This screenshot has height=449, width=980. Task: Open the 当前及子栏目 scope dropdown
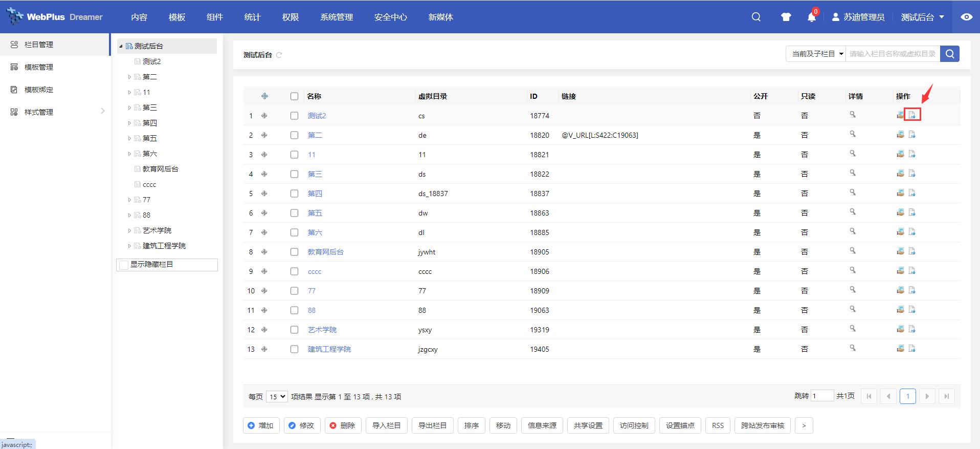click(816, 54)
